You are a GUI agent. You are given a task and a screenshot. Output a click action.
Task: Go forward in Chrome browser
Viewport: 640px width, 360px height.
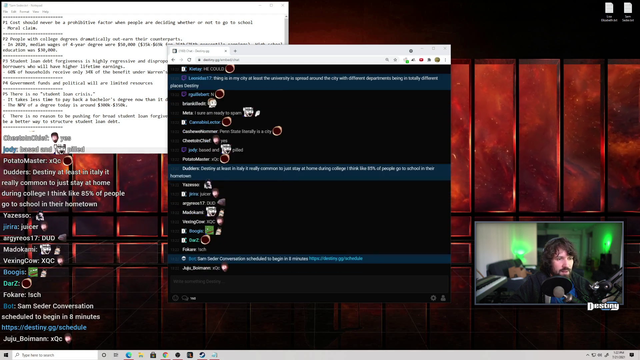coord(181,60)
